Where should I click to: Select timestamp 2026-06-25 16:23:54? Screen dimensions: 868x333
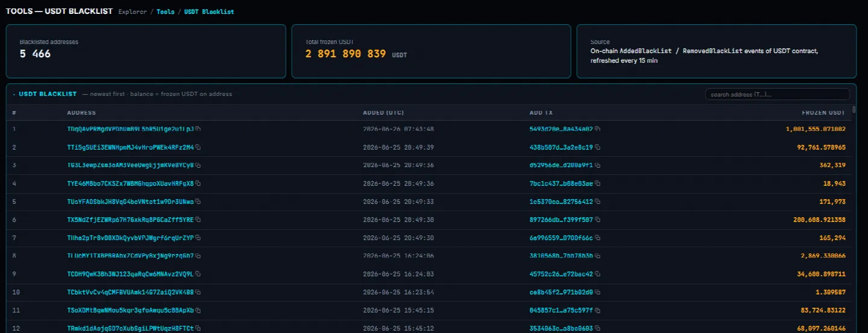[x=398, y=292]
